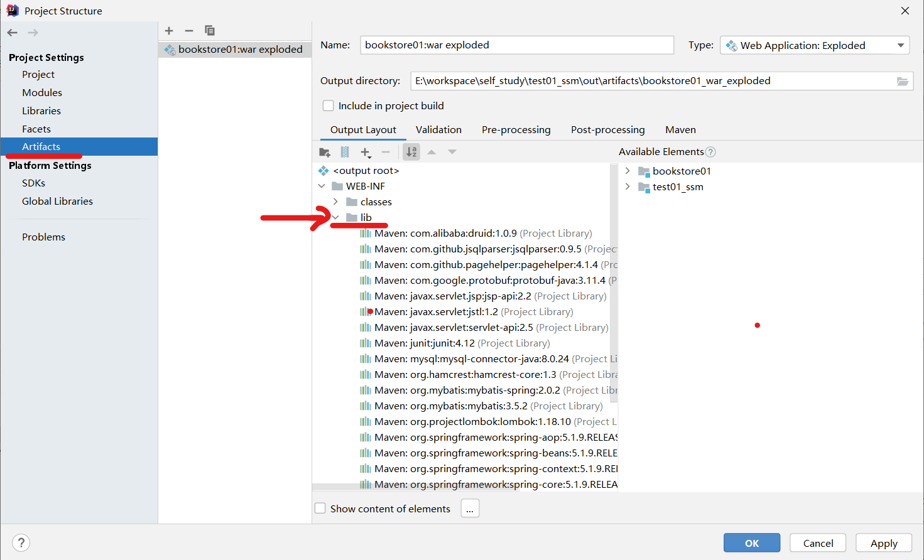
Task: Select Maven: spring-aop:5.1.9 library entry
Action: pos(488,438)
